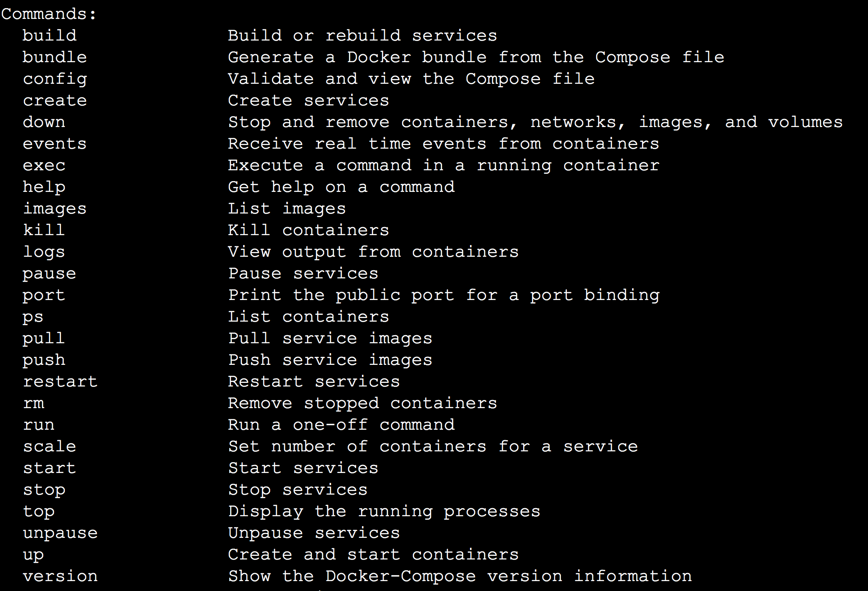Screen dimensions: 868x591
Task: Click on the 'logs' command
Action: tap(44, 252)
